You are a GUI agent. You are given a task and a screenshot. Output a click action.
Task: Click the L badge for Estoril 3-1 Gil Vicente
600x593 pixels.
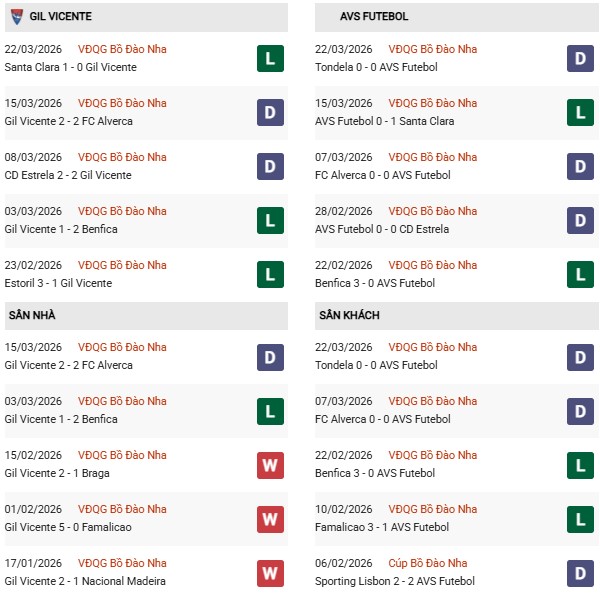(x=269, y=274)
